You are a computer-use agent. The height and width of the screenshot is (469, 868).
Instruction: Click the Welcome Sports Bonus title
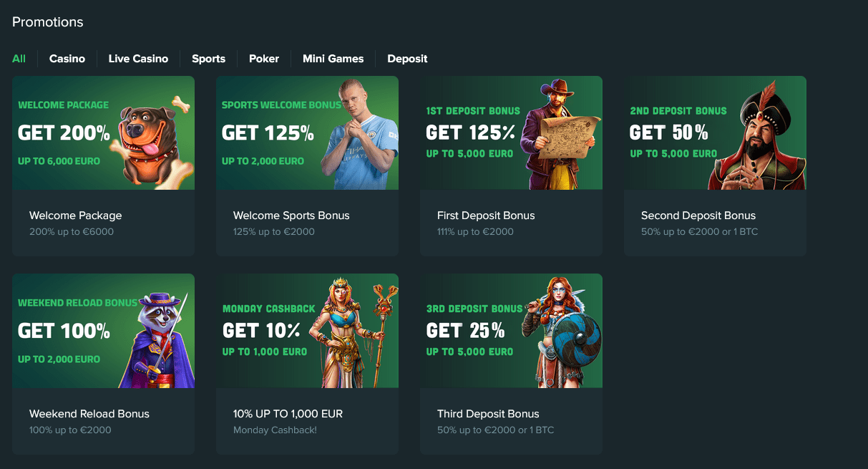291,216
